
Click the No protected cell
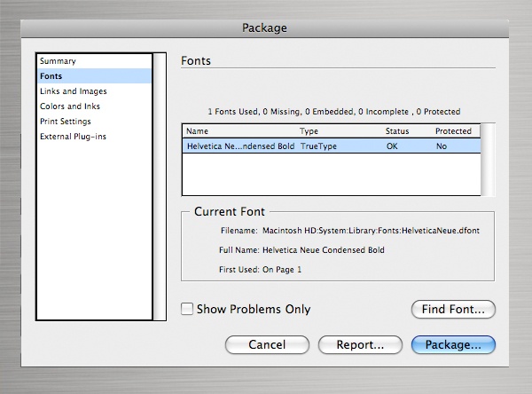[442, 146]
